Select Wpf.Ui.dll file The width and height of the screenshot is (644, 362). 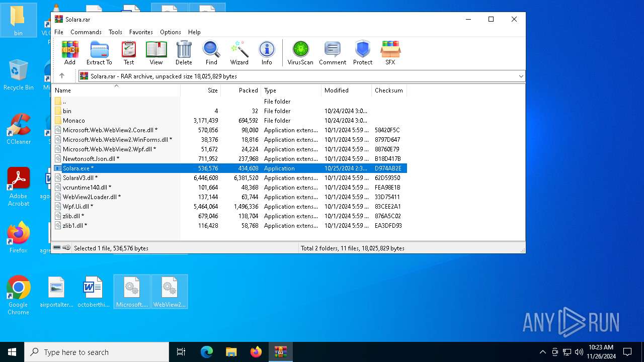pyautogui.click(x=229, y=207)
